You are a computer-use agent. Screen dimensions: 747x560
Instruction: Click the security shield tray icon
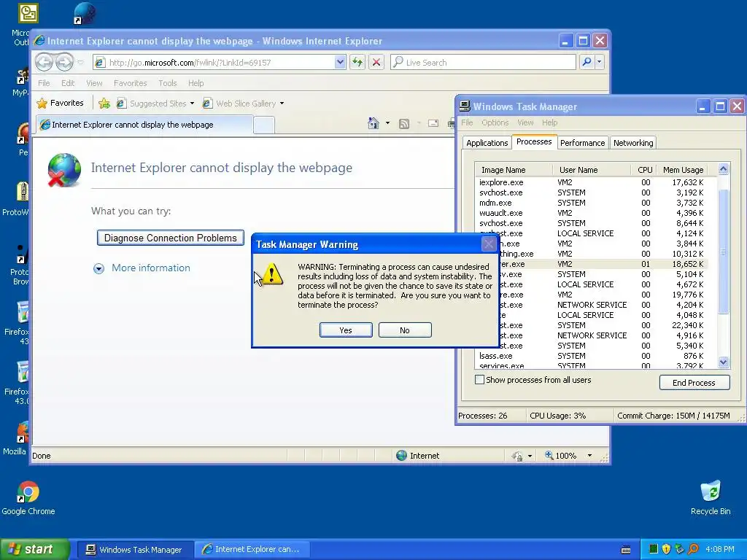click(667, 549)
